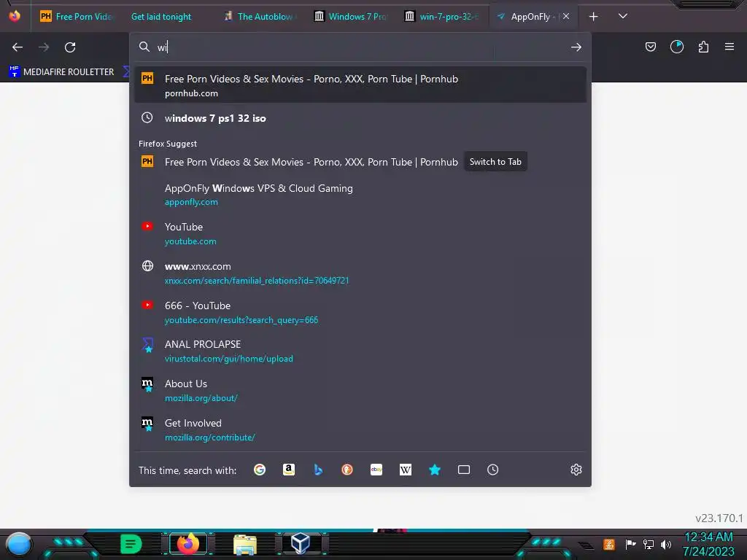
Task: Close the AppOnFly tab
Action: (x=566, y=16)
